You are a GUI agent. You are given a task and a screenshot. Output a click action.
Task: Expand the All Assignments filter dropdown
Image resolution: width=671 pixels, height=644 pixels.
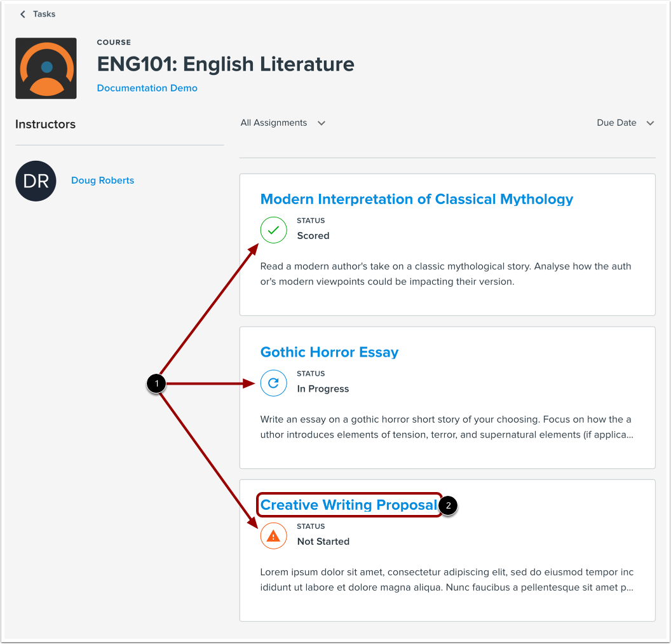pyautogui.click(x=283, y=123)
